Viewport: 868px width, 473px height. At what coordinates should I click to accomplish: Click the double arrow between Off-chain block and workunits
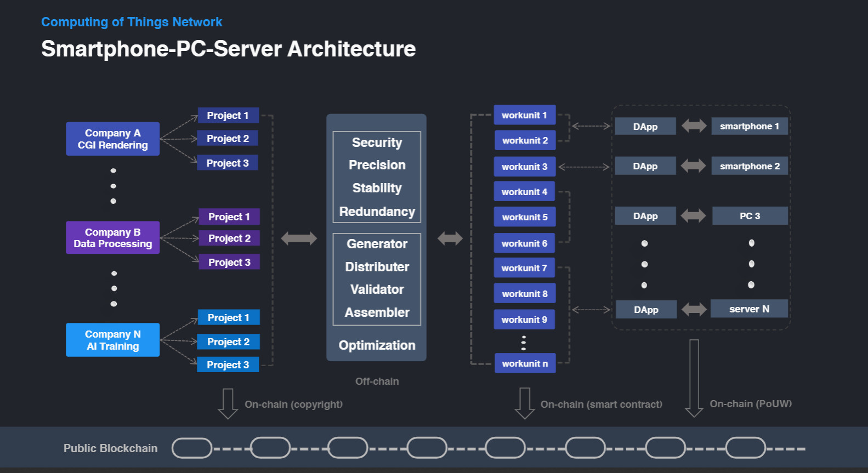(450, 238)
